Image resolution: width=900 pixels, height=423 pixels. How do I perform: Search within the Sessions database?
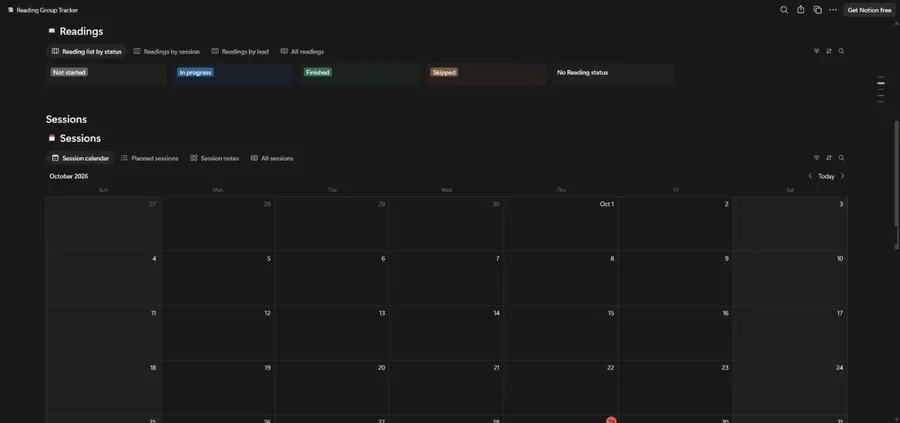pos(841,158)
